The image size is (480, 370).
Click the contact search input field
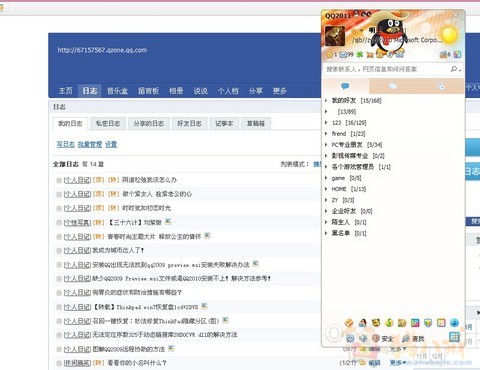[x=387, y=69]
